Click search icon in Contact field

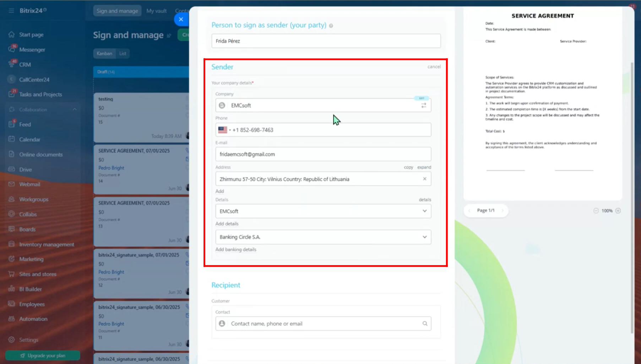[x=425, y=324]
